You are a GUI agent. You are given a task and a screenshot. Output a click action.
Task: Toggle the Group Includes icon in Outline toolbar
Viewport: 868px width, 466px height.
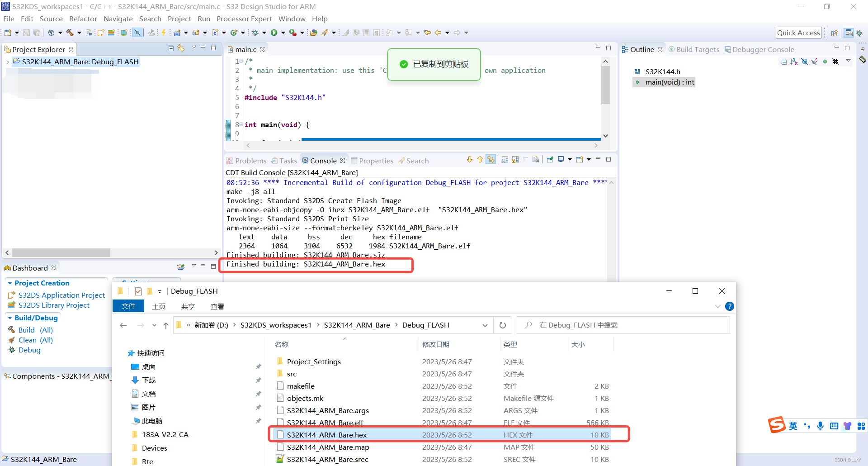[835, 62]
